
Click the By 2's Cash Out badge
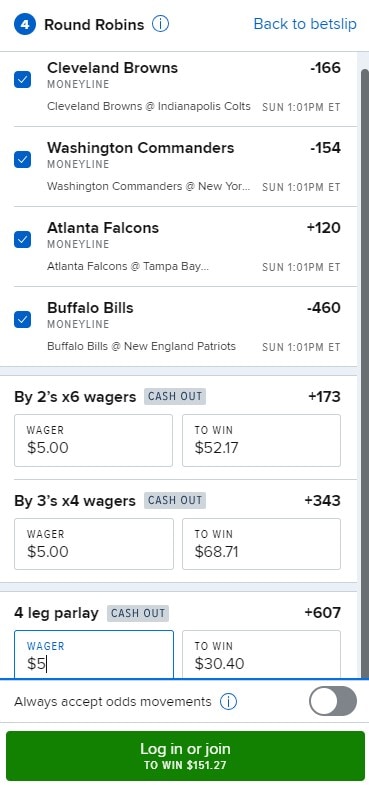tap(175, 397)
